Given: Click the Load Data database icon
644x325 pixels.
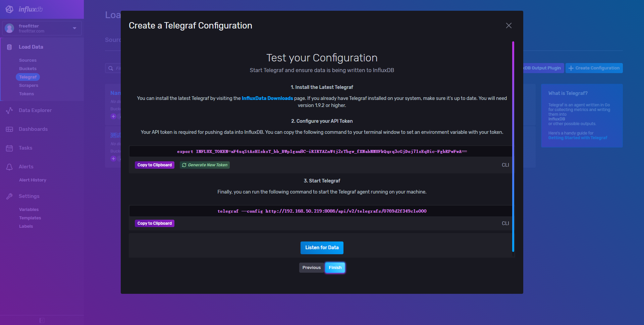Looking at the screenshot, I should 9,47.
